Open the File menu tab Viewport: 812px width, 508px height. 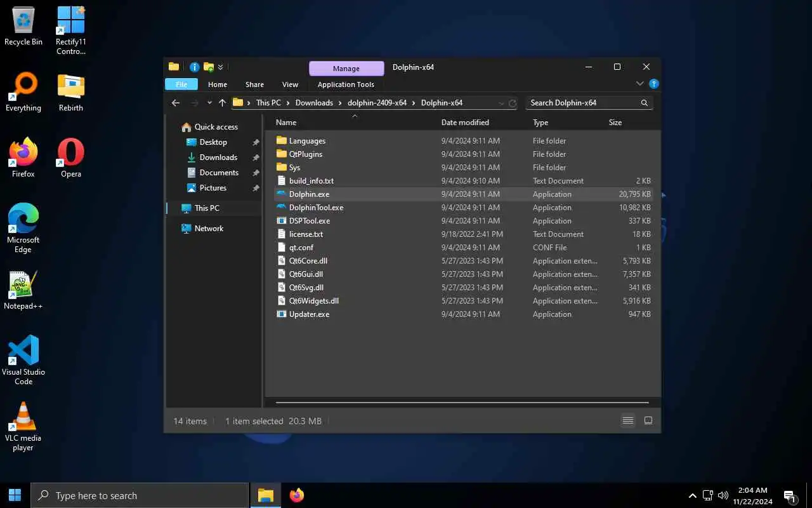click(181, 84)
